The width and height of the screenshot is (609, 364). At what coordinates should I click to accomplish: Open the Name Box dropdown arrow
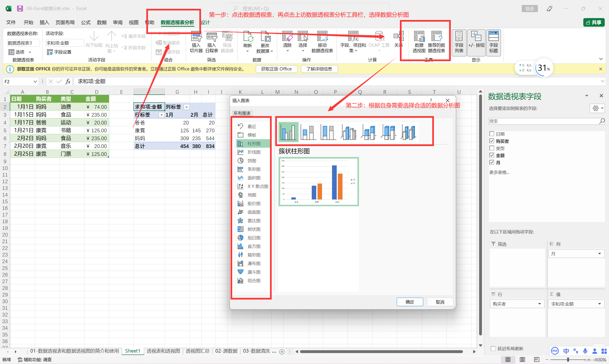click(35, 82)
